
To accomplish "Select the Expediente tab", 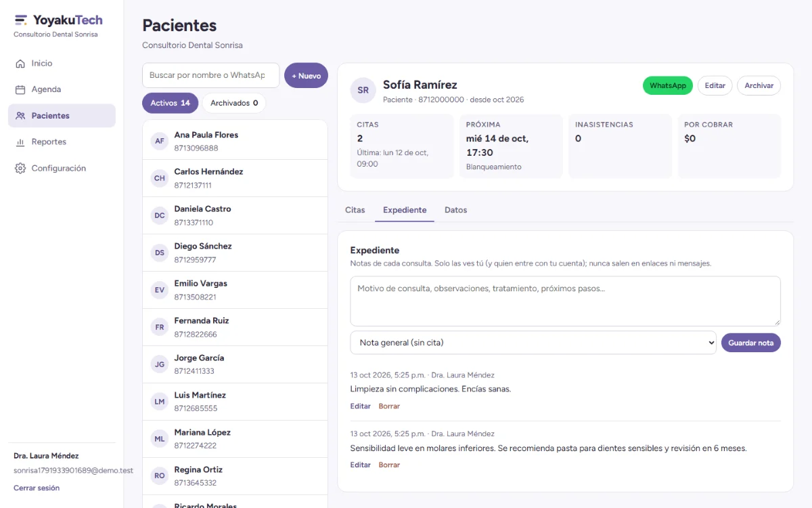I will point(405,210).
